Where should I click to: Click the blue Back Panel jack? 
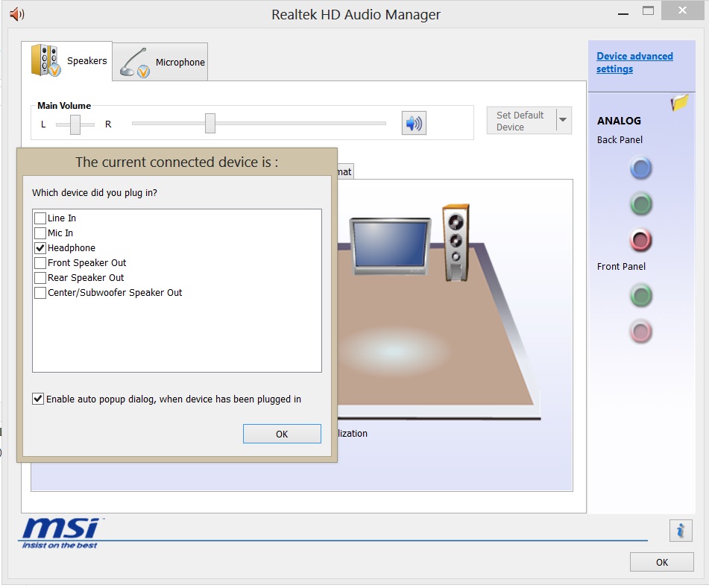click(x=640, y=168)
